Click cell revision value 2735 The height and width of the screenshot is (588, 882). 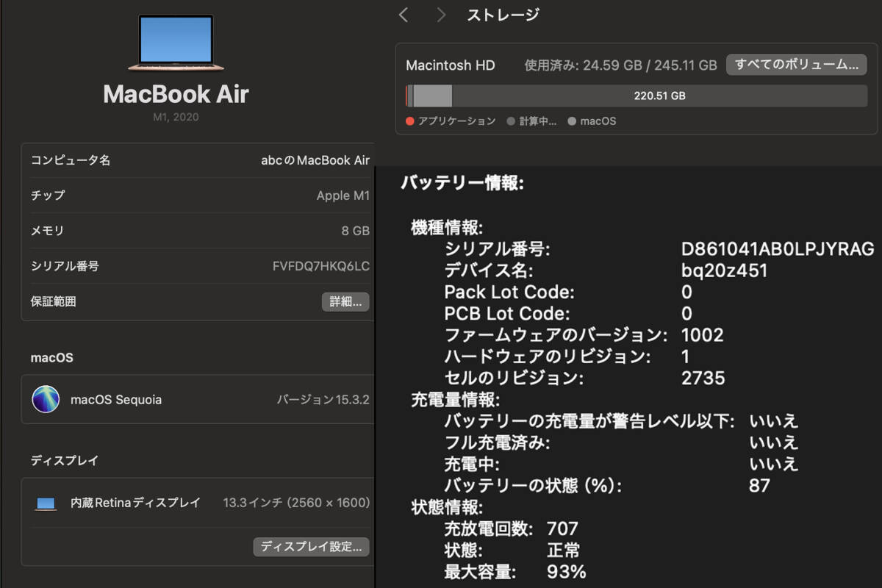[x=703, y=379]
